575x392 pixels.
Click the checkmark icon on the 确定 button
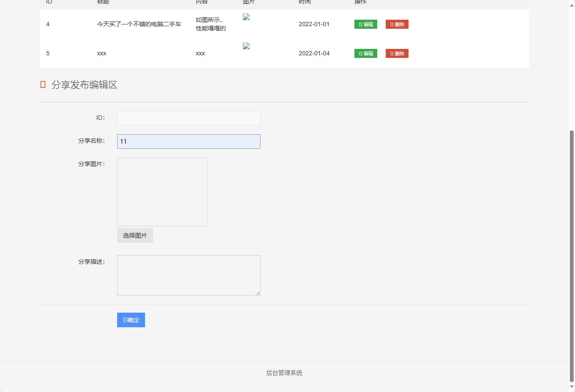pos(126,320)
